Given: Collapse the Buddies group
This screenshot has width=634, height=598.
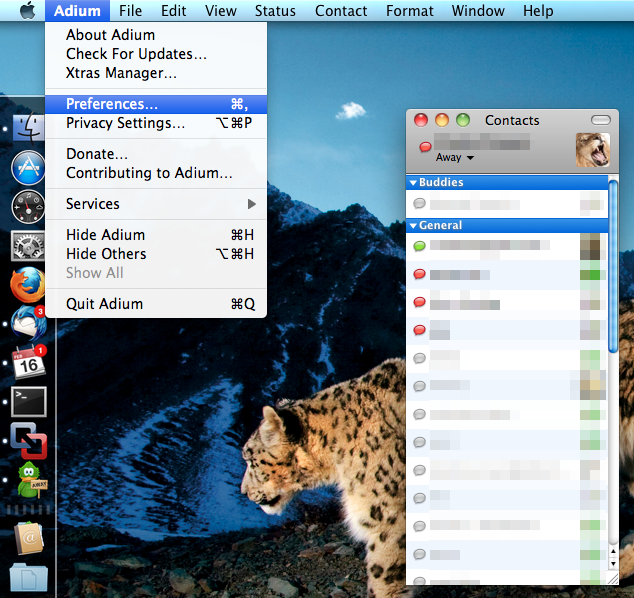Looking at the screenshot, I should tap(413, 183).
